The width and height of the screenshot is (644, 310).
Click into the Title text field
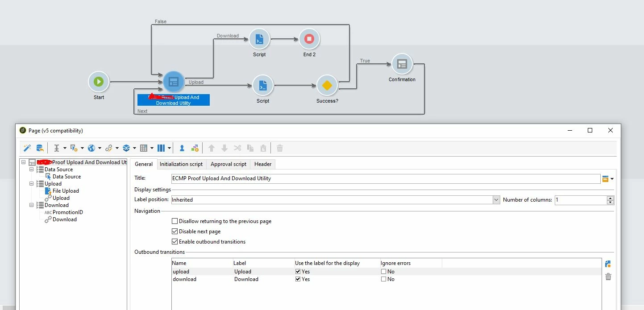click(x=386, y=178)
